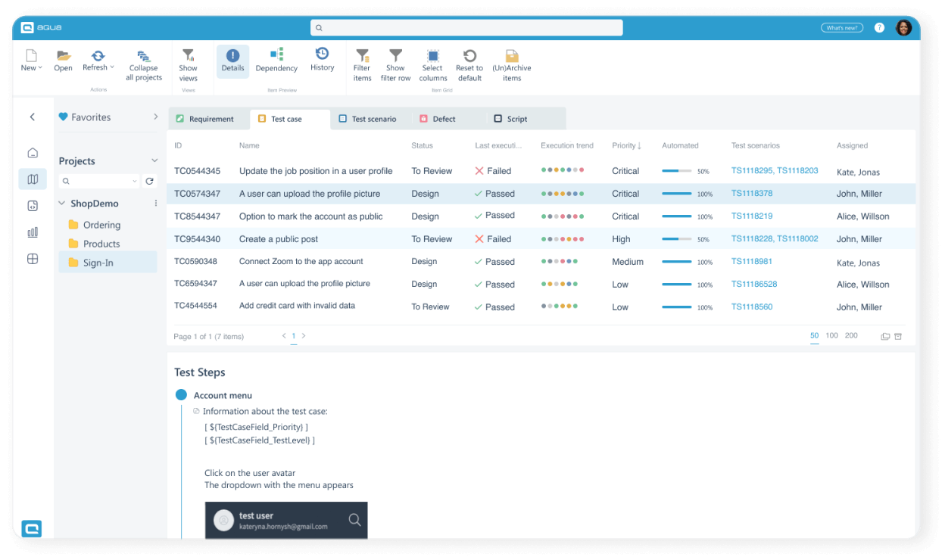Click inside the global search bar

pyautogui.click(x=466, y=27)
